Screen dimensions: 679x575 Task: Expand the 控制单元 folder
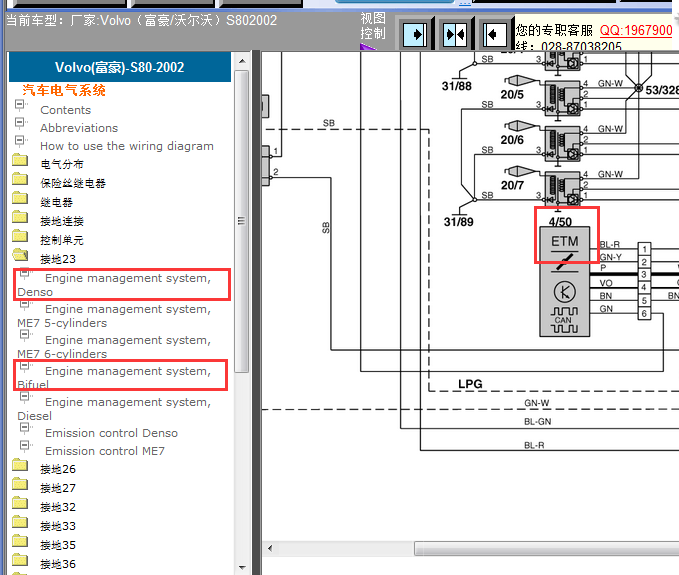coord(61,240)
